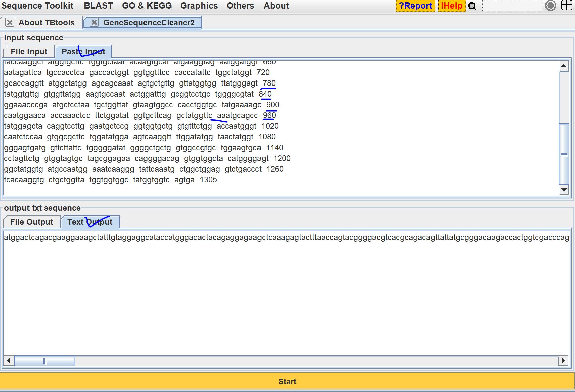Click the ?Report button
575x392 pixels.
click(x=415, y=6)
